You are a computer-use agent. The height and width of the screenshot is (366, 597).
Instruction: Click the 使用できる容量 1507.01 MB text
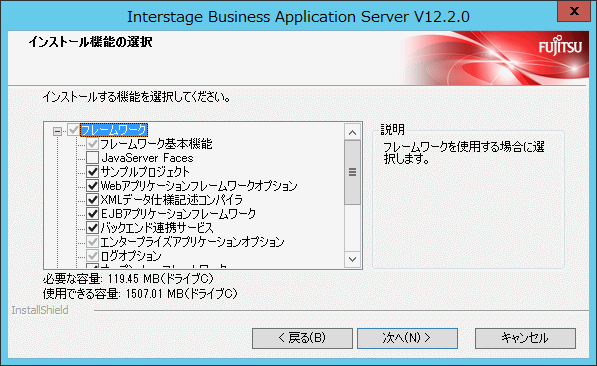point(140,294)
